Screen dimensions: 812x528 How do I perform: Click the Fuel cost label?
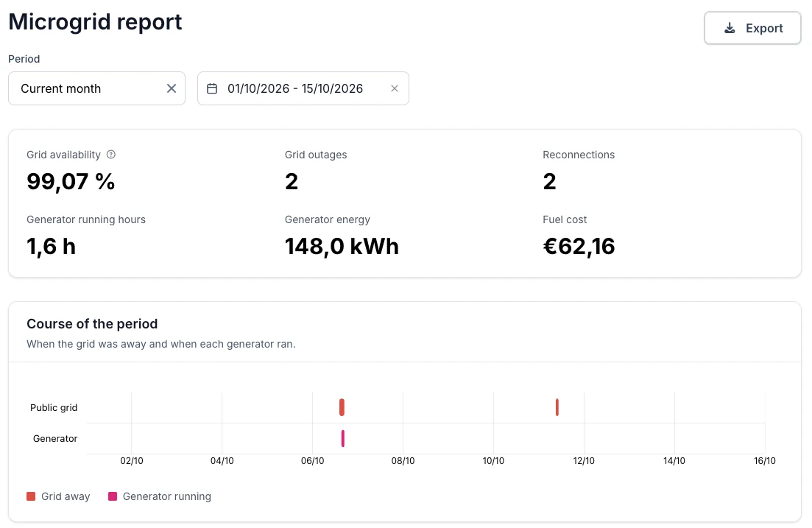(565, 219)
